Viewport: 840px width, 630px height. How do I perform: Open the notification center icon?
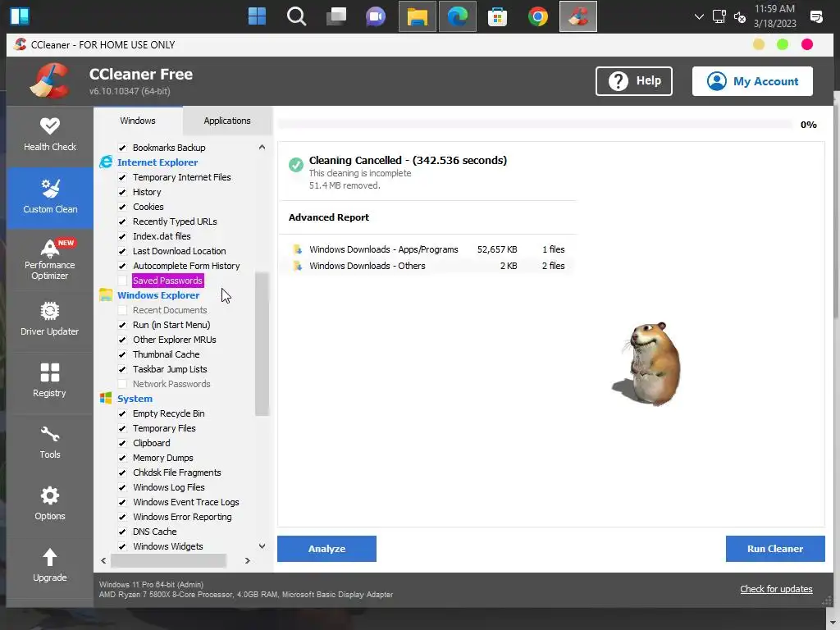[x=816, y=16]
